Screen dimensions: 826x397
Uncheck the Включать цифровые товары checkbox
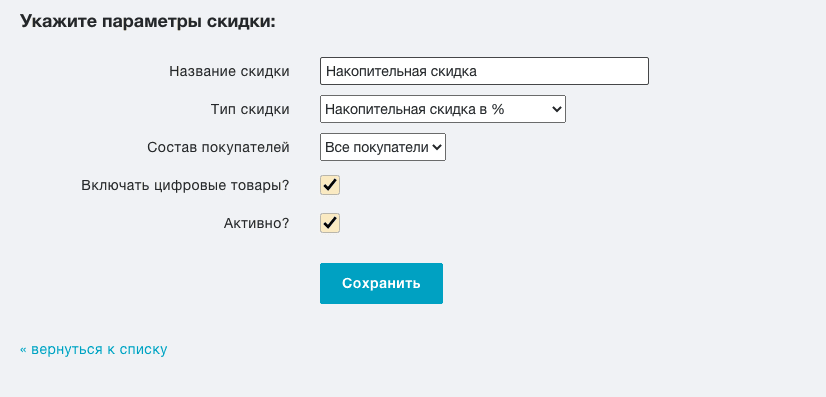pos(330,185)
